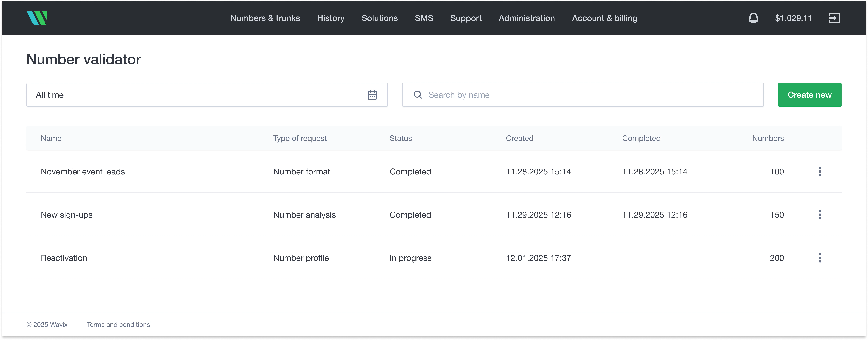Open actions menu for Reactivation row
Screen dimensions: 868x340
click(820, 258)
